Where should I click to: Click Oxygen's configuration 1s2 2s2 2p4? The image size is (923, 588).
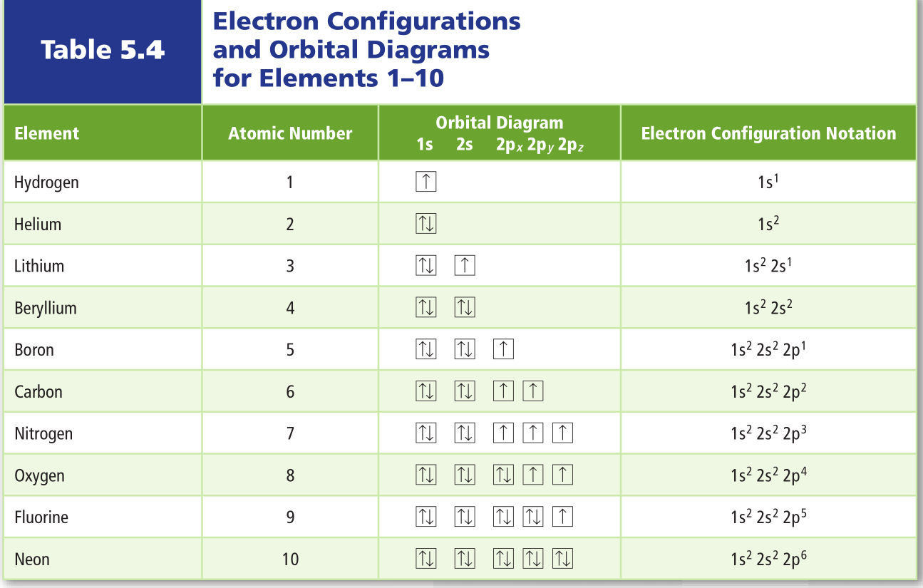[768, 475]
